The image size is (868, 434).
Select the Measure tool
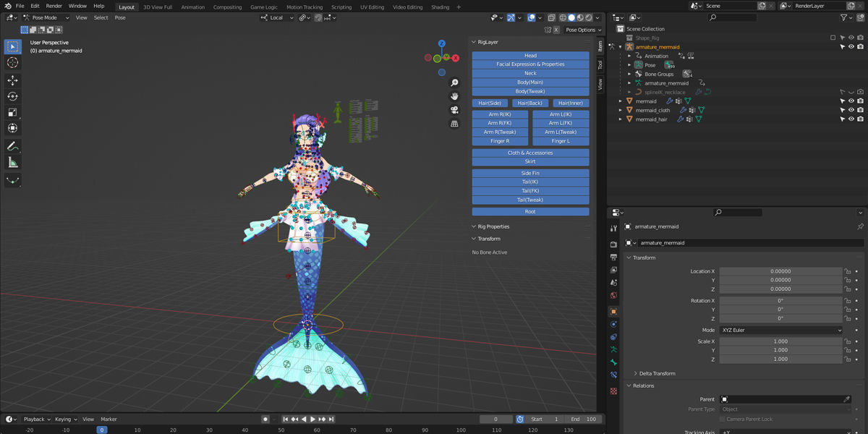12,161
